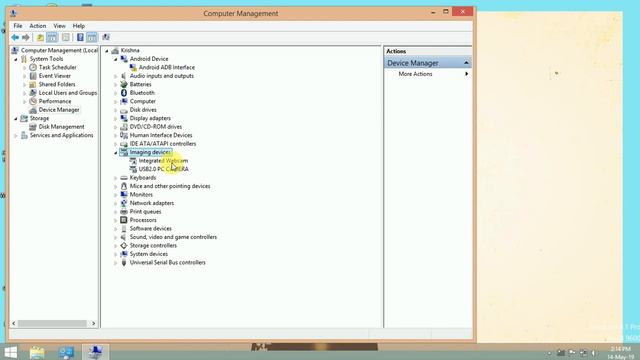Image resolution: width=640 pixels, height=360 pixels.
Task: Collapse the Device Manager actions section
Action: click(466, 63)
